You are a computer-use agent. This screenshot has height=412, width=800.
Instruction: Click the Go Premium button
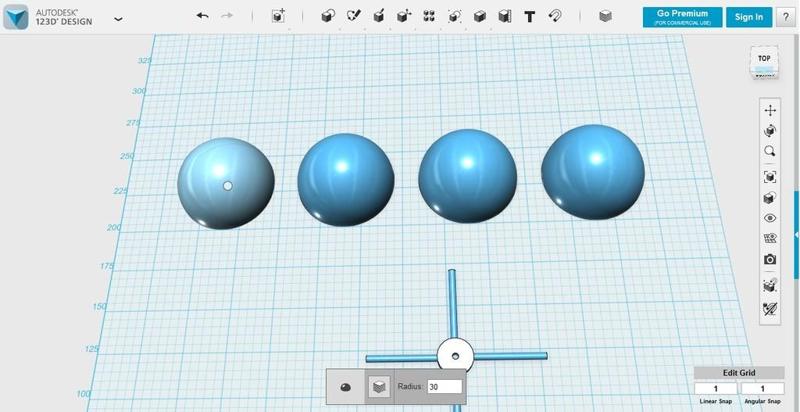pyautogui.click(x=682, y=17)
